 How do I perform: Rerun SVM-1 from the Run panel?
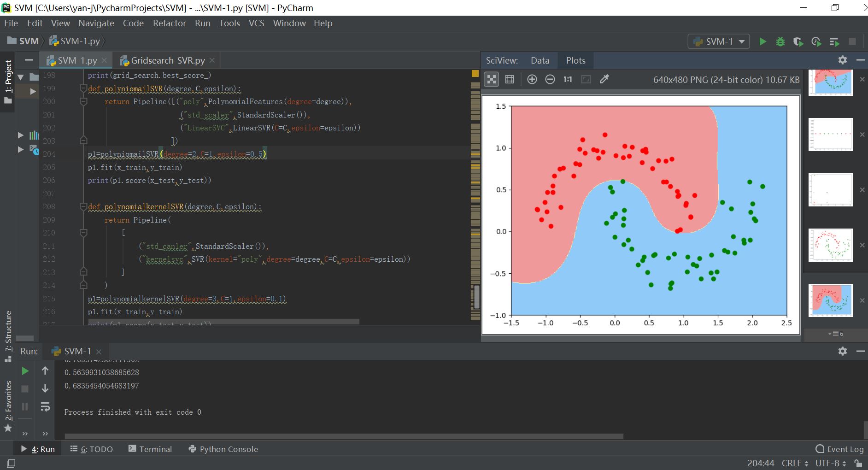[x=25, y=371]
